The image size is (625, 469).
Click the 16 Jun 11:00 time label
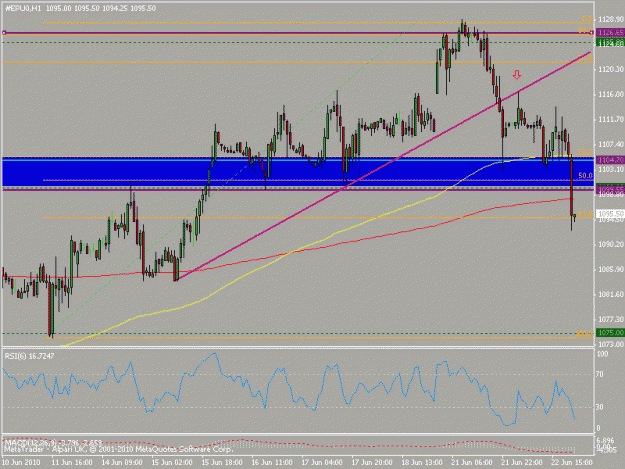(272, 462)
